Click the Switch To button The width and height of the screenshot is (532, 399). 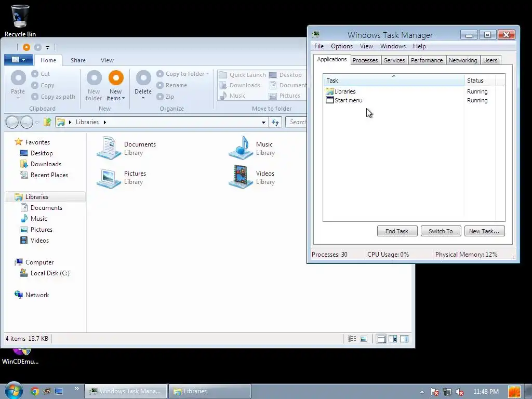click(x=441, y=231)
